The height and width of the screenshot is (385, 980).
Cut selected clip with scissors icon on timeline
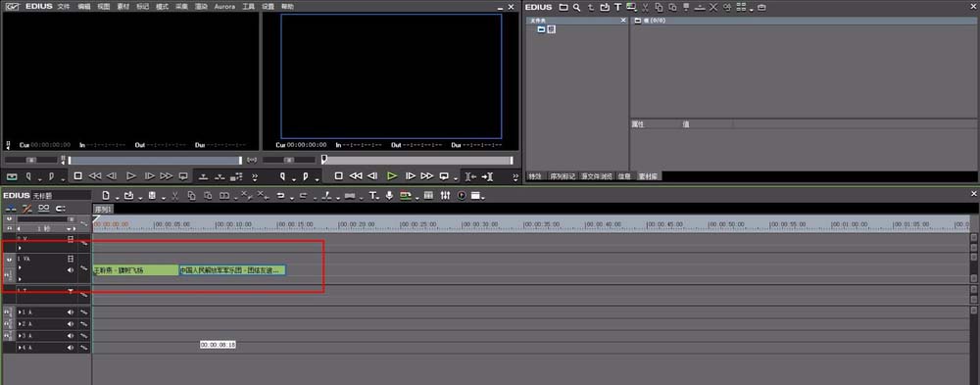175,196
